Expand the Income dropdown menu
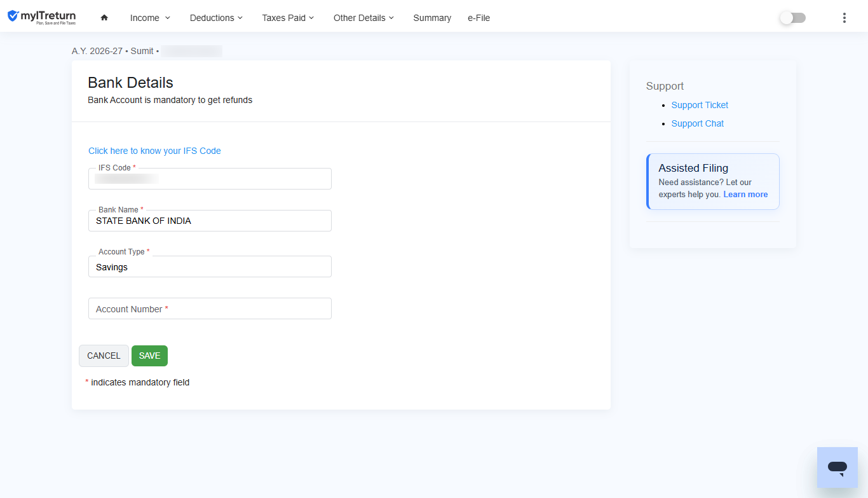Viewport: 868px width, 498px height. pos(151,18)
